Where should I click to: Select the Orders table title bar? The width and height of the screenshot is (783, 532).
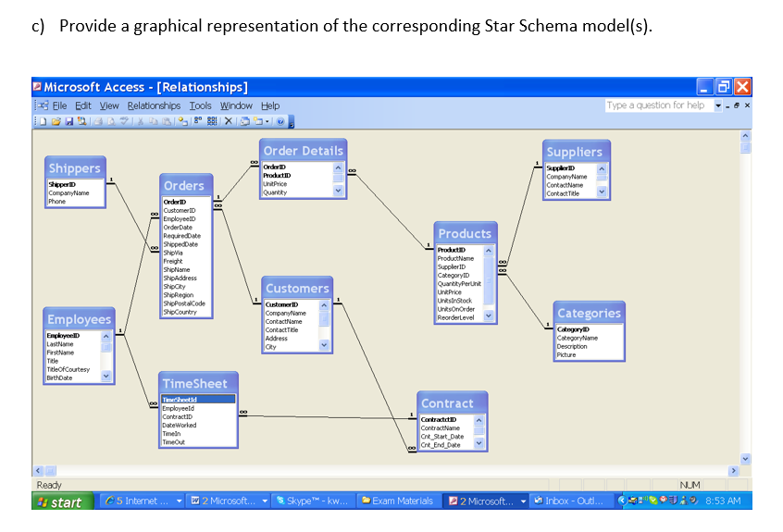pyautogui.click(x=186, y=186)
